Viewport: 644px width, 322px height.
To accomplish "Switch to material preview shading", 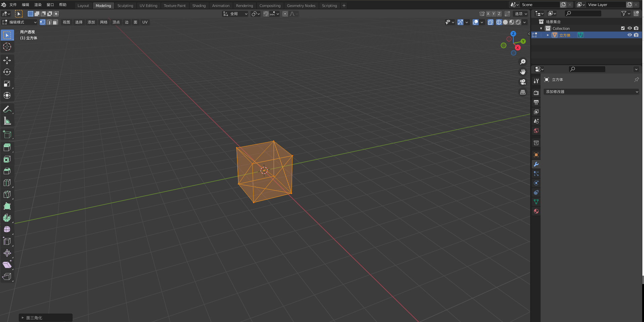I will point(512,22).
